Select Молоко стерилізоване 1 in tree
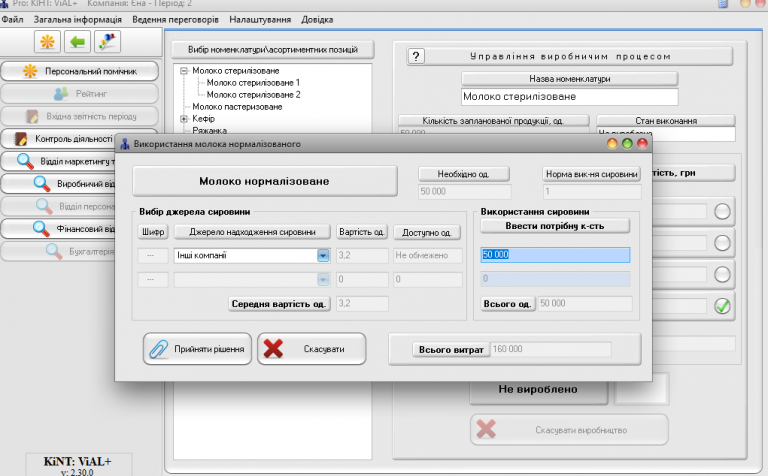This screenshot has width=768, height=476. coord(253,83)
